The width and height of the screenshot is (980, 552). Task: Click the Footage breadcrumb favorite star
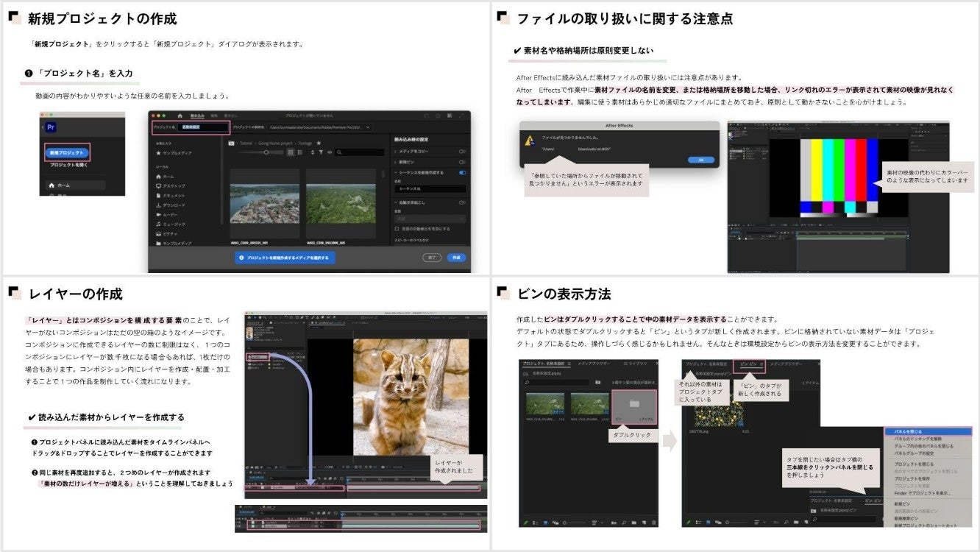pyautogui.click(x=319, y=143)
